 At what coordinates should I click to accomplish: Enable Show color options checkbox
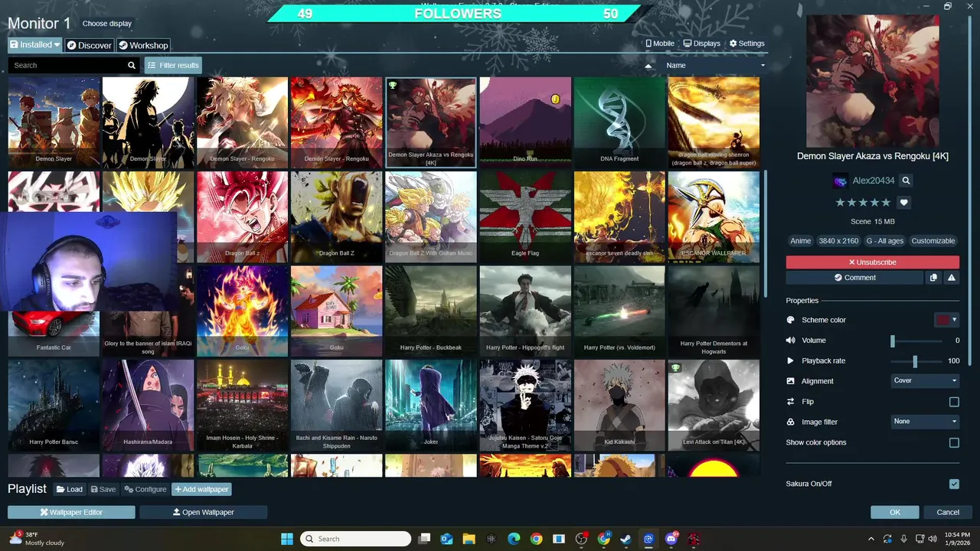[x=954, y=442]
